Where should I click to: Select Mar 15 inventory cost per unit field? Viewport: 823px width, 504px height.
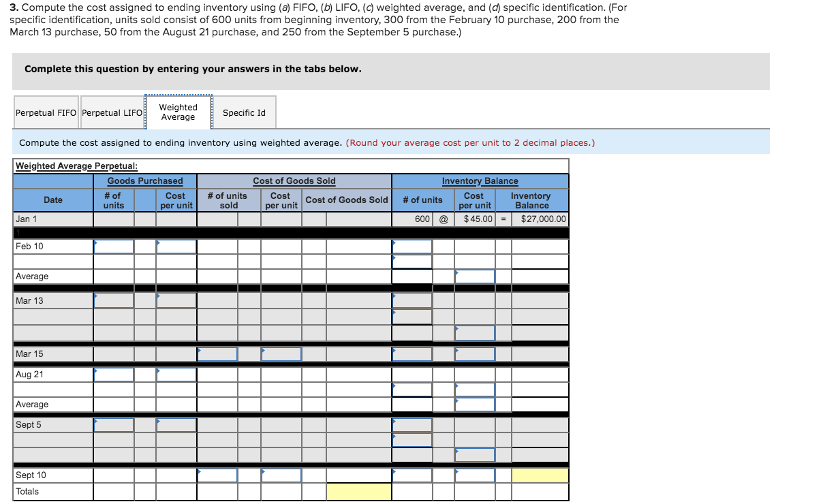[475, 354]
